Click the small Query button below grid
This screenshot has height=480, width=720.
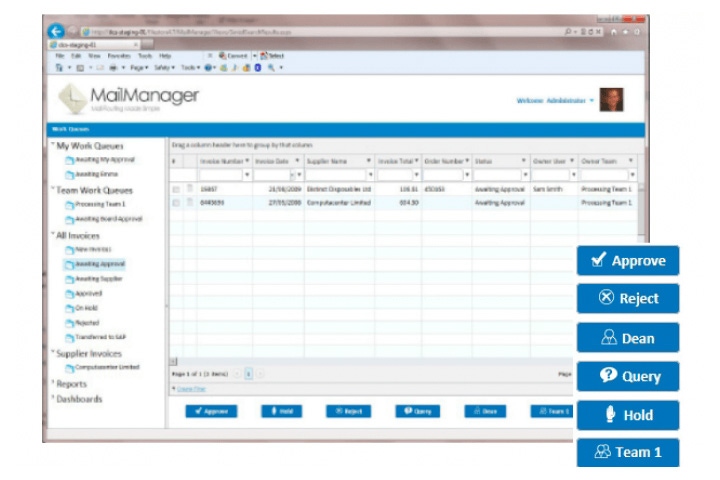pyautogui.click(x=417, y=411)
